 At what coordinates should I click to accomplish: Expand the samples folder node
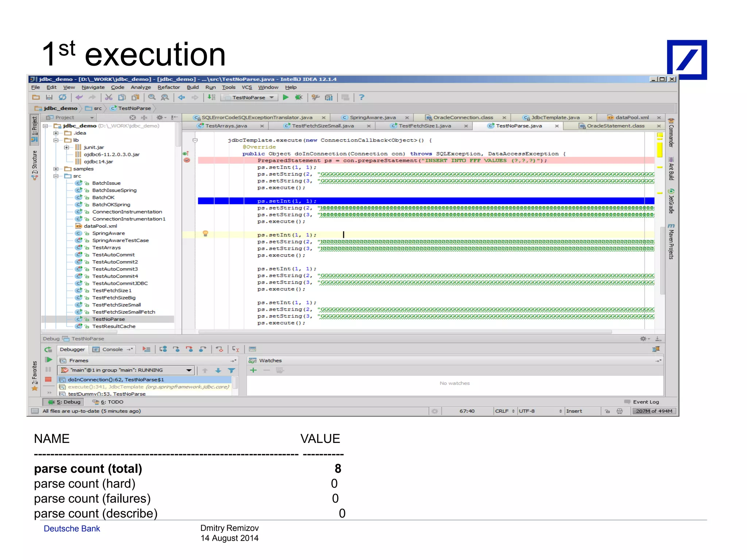pos(55,169)
